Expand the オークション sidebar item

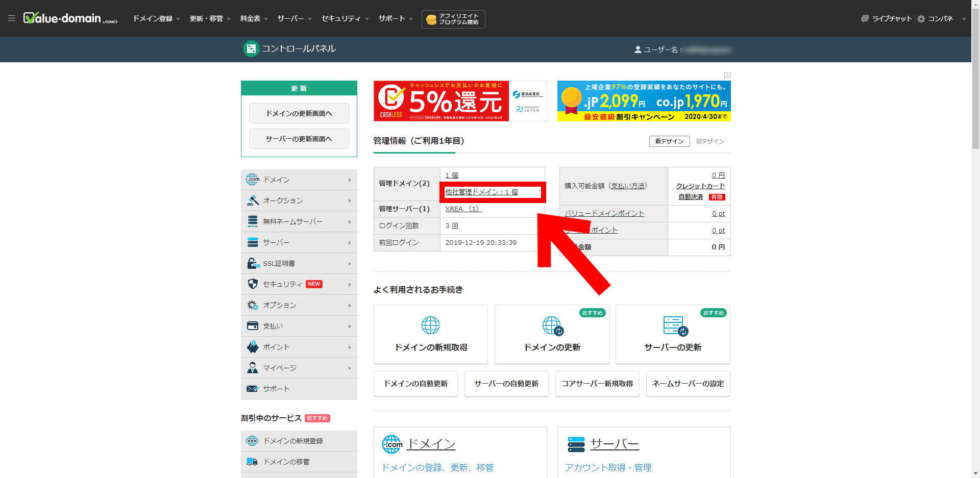299,200
